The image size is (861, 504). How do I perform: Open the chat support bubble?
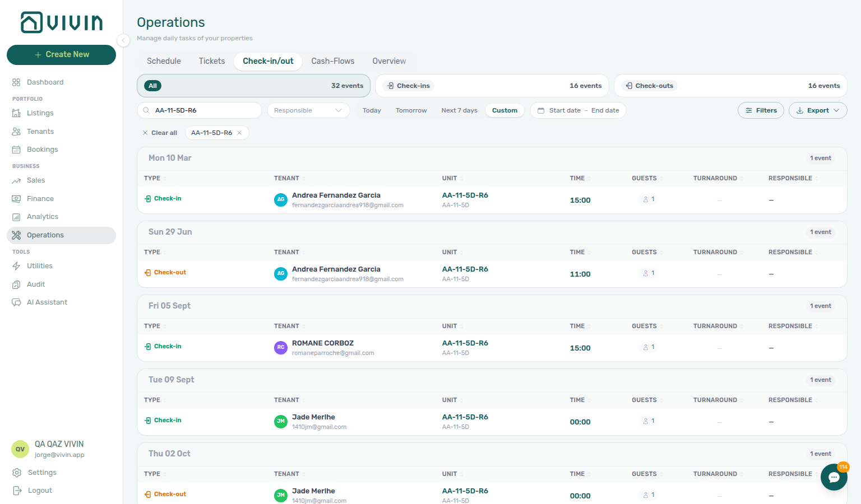click(834, 477)
